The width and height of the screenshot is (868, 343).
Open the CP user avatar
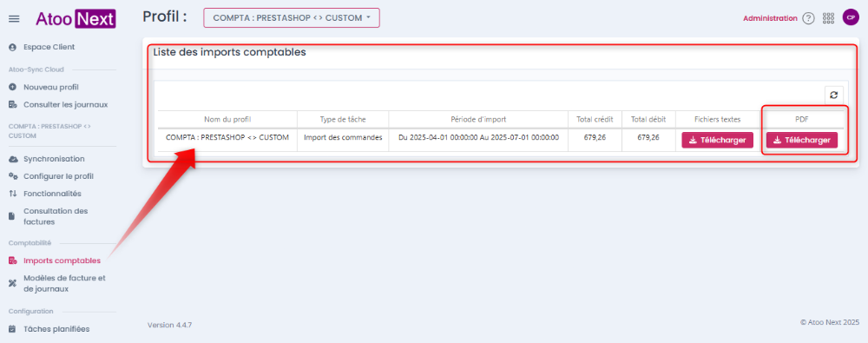(x=851, y=17)
